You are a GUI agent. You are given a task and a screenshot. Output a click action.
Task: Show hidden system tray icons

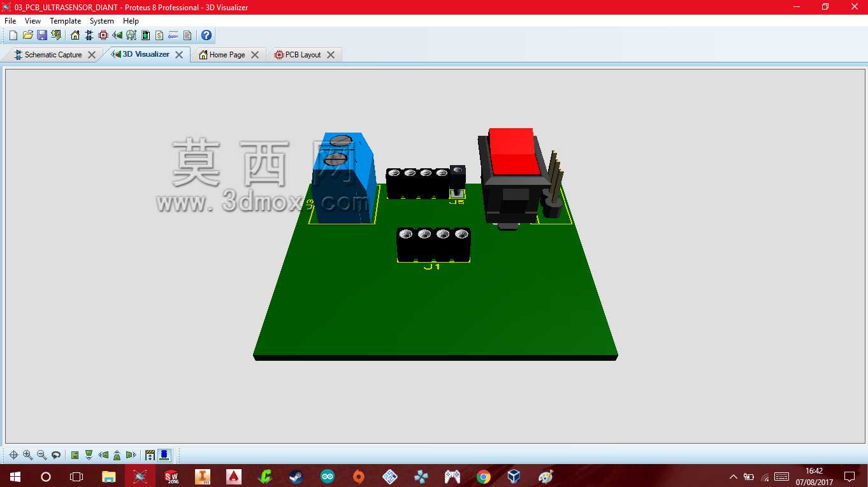point(733,476)
